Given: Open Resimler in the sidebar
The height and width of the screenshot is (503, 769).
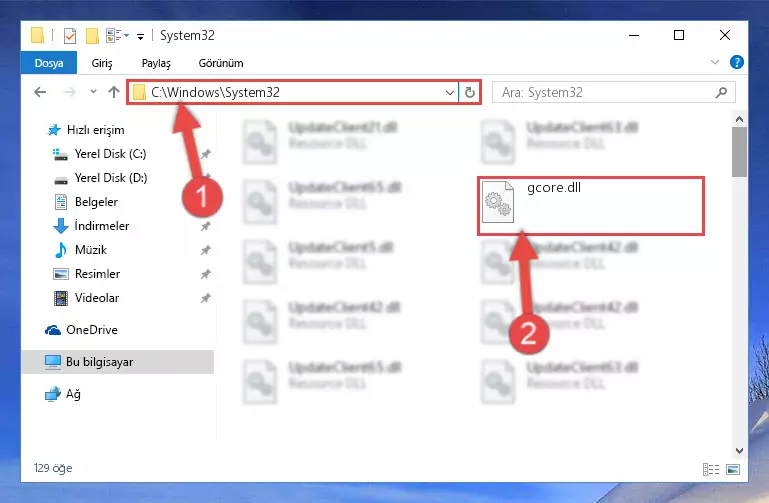Looking at the screenshot, I should pyautogui.click(x=86, y=274).
